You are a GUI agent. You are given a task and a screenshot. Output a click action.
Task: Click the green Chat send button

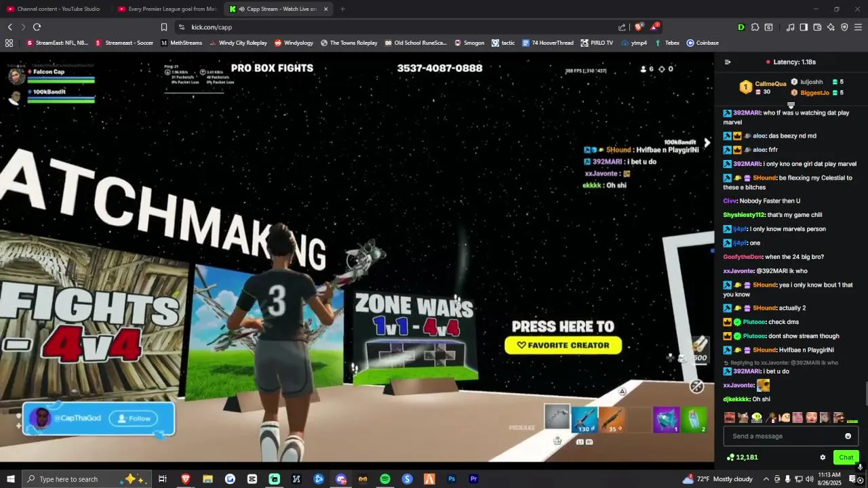click(846, 457)
